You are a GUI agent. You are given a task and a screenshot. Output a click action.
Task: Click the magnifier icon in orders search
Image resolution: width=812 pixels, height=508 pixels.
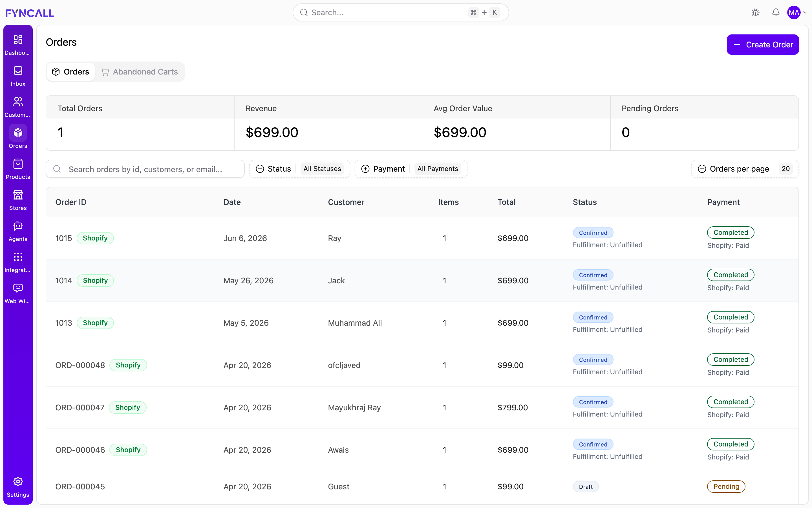[x=57, y=169]
